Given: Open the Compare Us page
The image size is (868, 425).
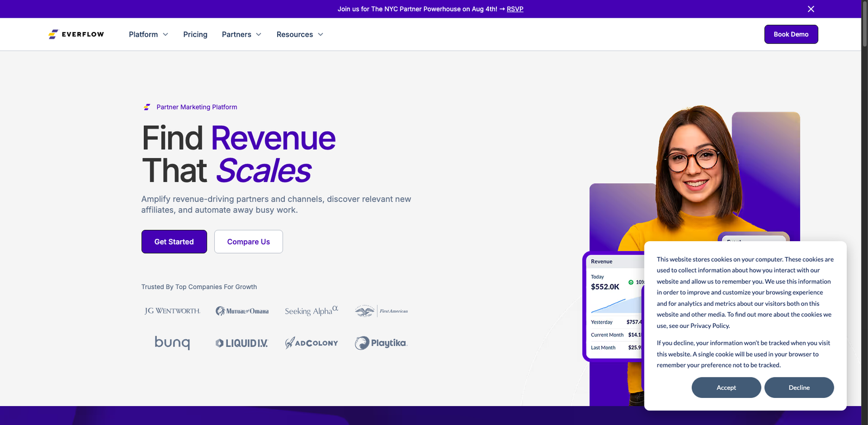Looking at the screenshot, I should click(248, 242).
